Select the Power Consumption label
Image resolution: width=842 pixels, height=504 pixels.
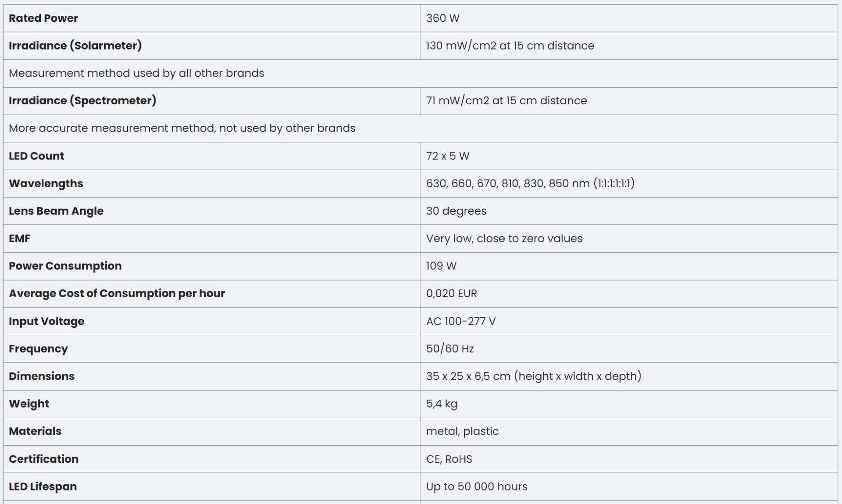(65, 266)
